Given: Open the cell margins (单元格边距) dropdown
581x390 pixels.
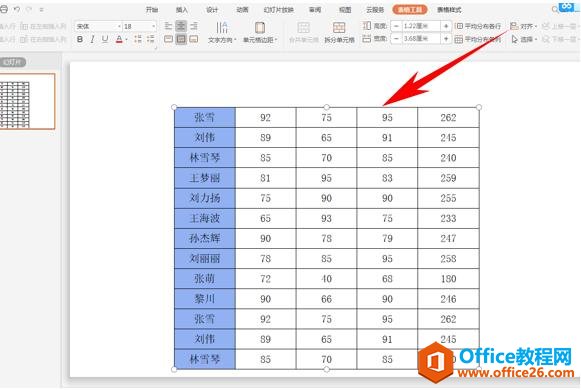Looking at the screenshot, I should (260, 33).
